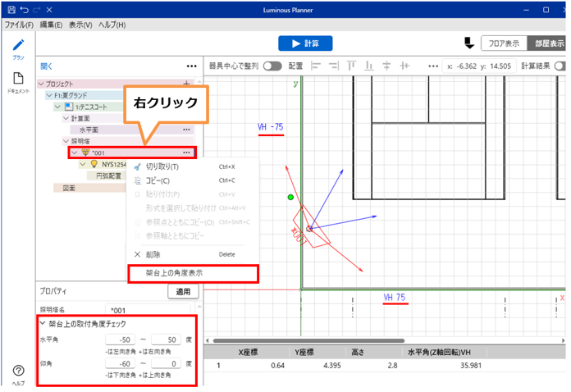Open the ドキュメント (Document) sidebar panel
The height and width of the screenshot is (392, 571).
pos(18,83)
